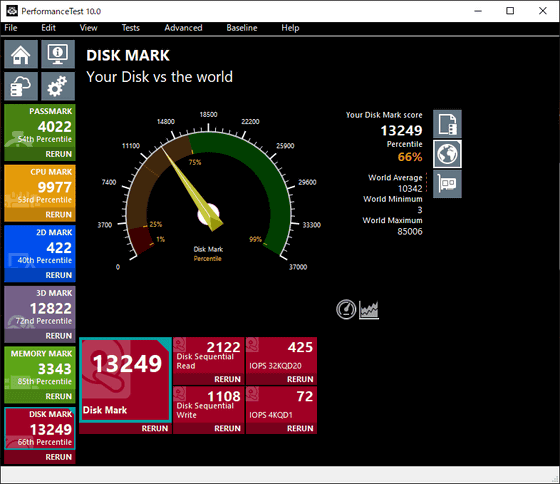Select the large Disk Mark 13249 tile
Viewport: 560px width, 484px height.
coord(125,380)
